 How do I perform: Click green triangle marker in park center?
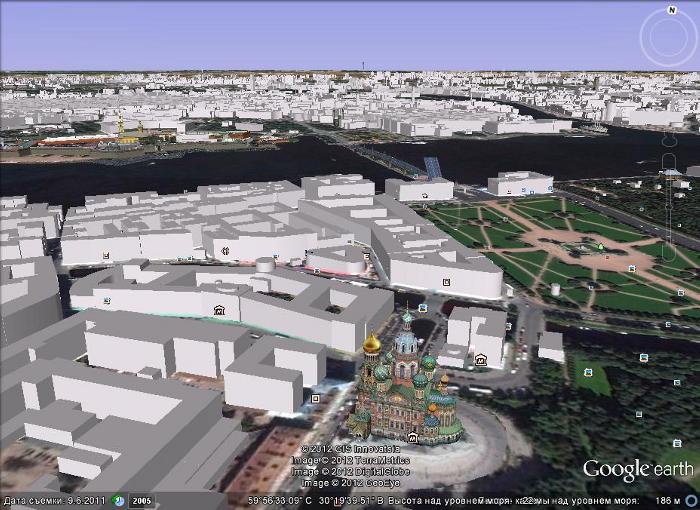point(600,245)
